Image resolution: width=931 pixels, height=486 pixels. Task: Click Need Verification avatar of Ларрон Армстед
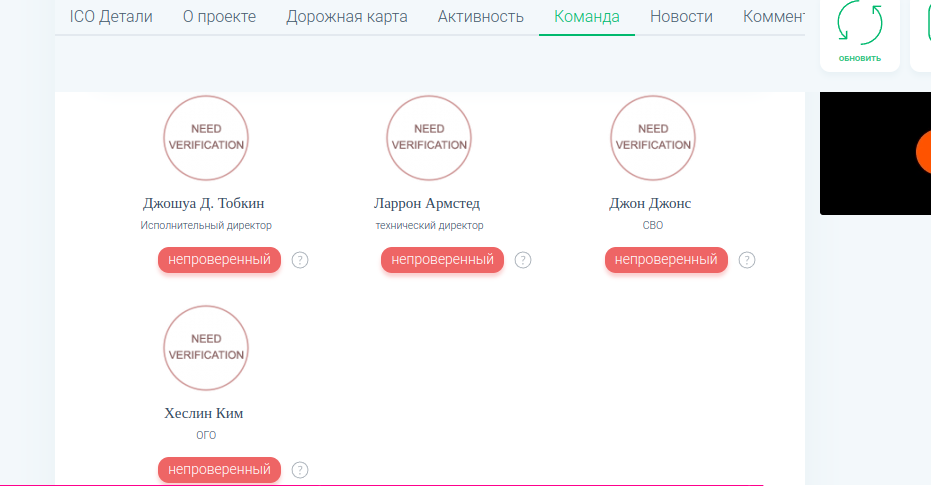click(x=429, y=138)
